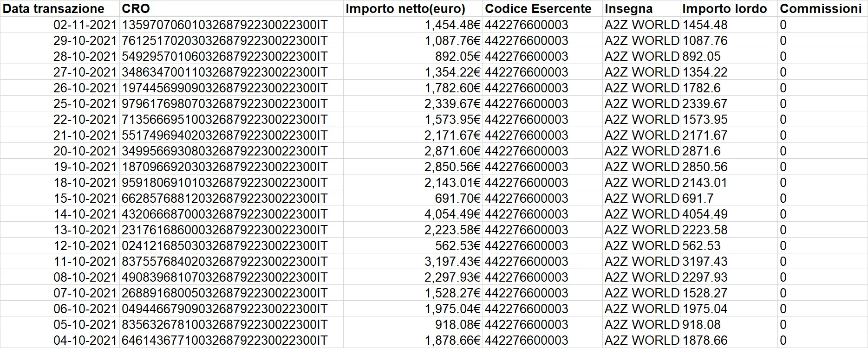This screenshot has height=348, width=868.
Task: Select CRO cell starting with 835632678
Action: pos(224,325)
